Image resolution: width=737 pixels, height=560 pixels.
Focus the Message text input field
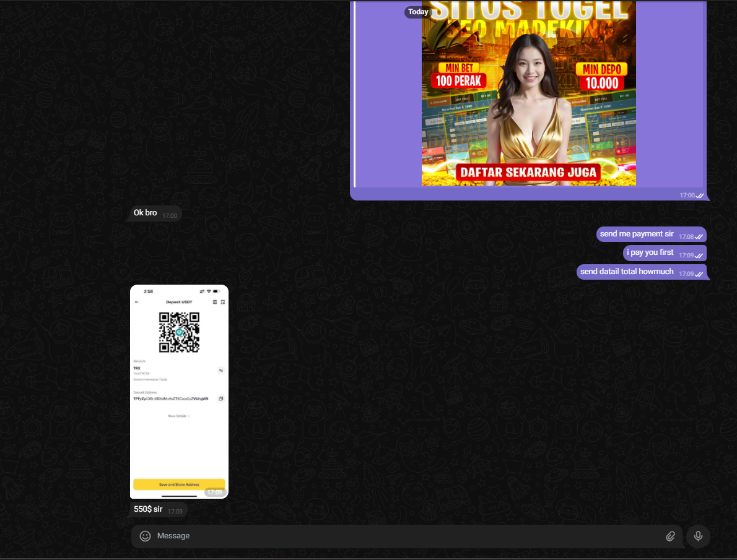pyautogui.click(x=403, y=536)
